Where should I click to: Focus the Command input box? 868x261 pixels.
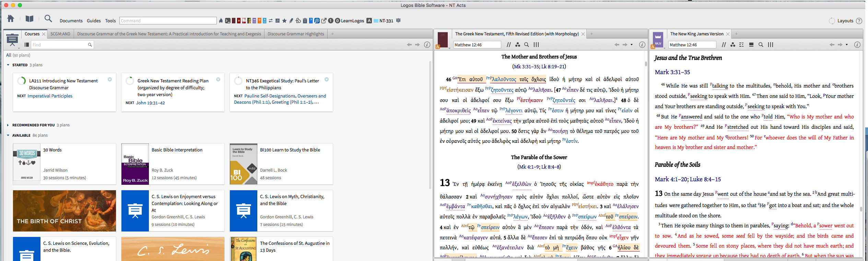[168, 21]
